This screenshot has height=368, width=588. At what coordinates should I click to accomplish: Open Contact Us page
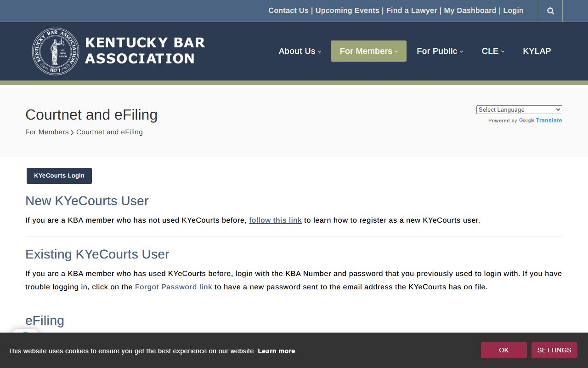[x=288, y=10]
